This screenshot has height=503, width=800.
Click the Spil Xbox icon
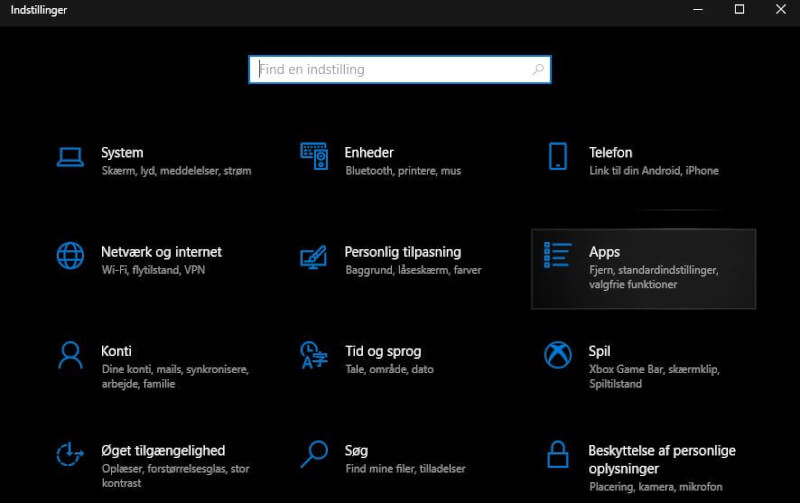click(x=558, y=355)
